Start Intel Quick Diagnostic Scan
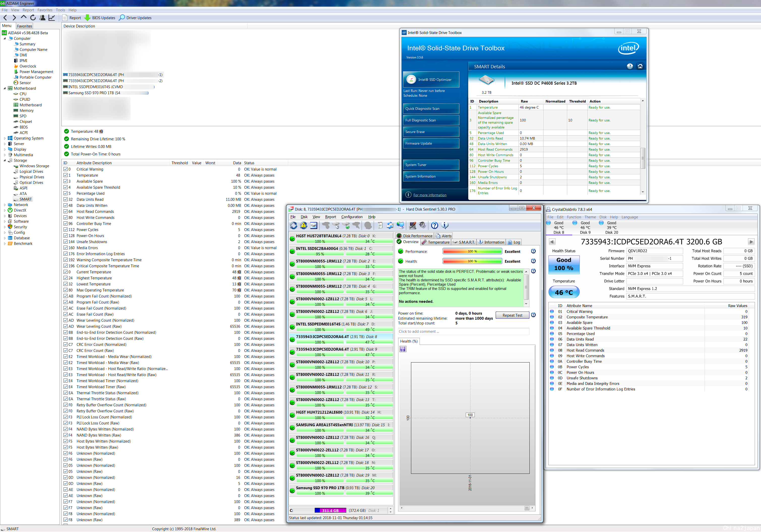 coord(431,108)
